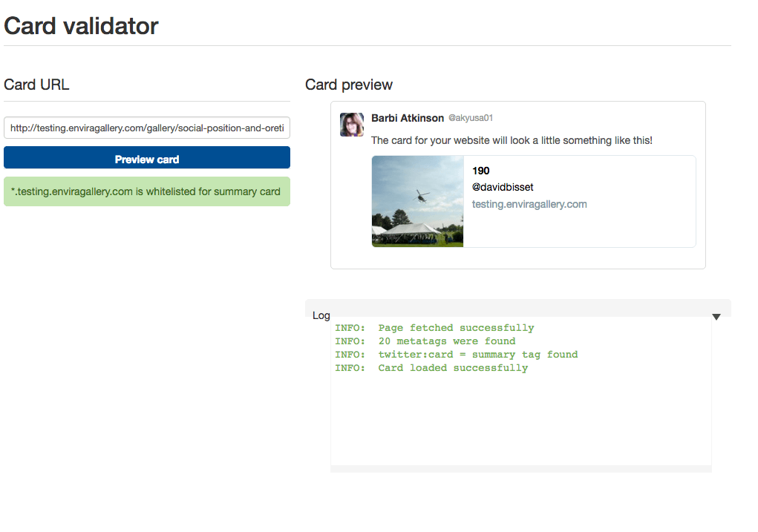Click Barbi Atkinson's avatar picture
Image resolution: width=758 pixels, height=532 pixels.
352,125
